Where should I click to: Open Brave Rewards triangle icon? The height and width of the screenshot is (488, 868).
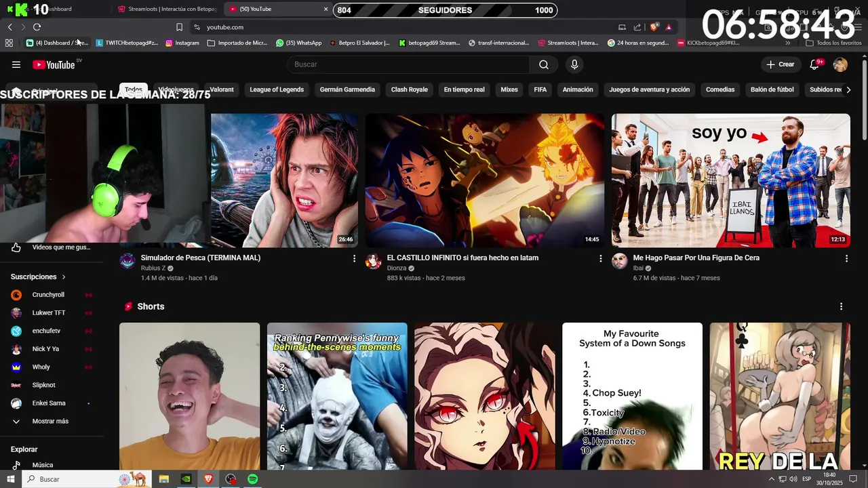[x=669, y=27]
